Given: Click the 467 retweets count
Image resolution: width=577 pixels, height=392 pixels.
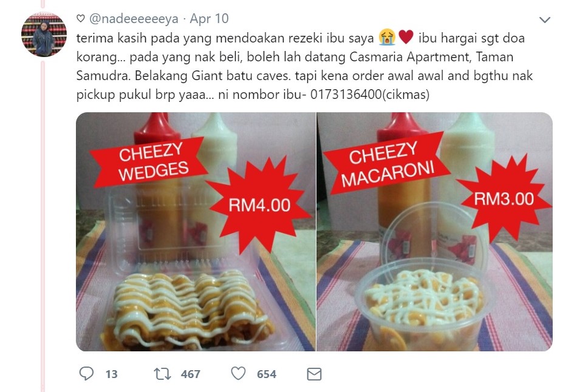Looking at the screenshot, I should [191, 374].
